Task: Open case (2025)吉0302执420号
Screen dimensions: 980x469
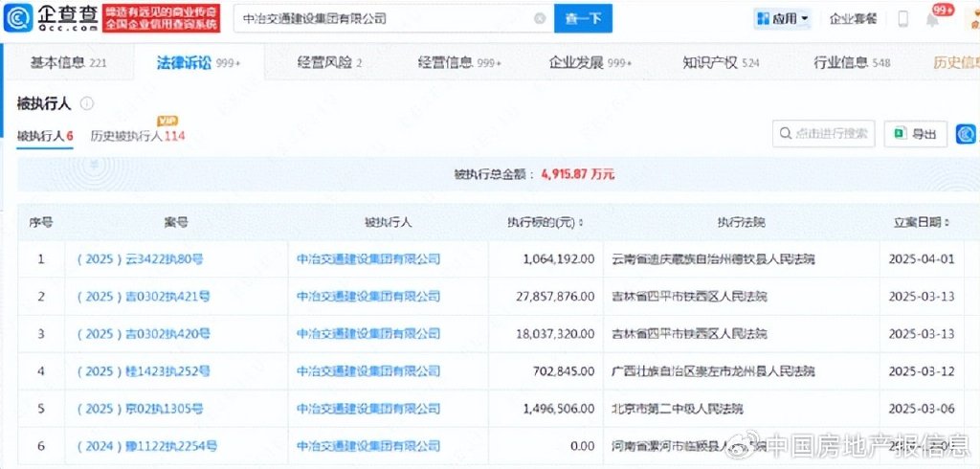Action: coord(144,334)
